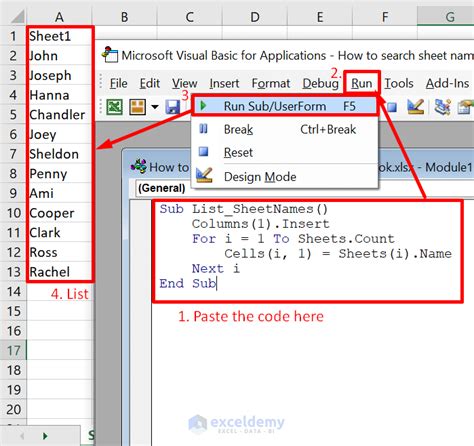Click the VBA application icon in title bar
This screenshot has width=474, height=446.
[x=110, y=55]
